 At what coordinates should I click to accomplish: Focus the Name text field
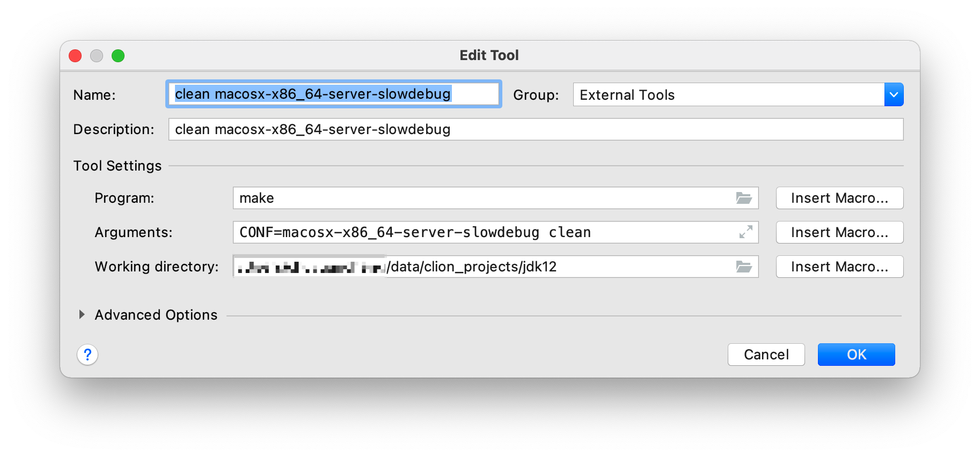pyautogui.click(x=333, y=94)
